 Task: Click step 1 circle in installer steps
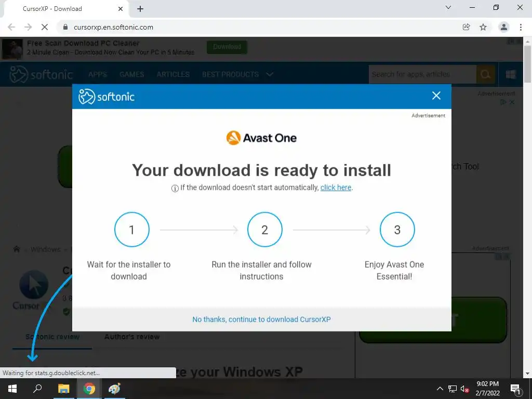coord(131,230)
